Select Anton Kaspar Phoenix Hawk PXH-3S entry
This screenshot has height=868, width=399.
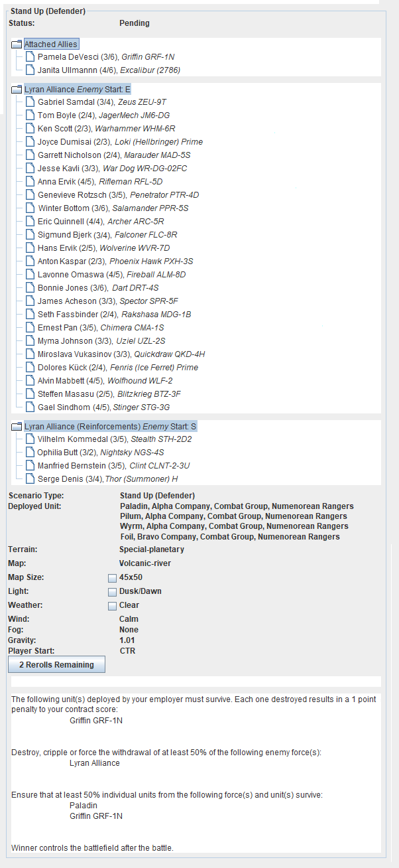[115, 261]
